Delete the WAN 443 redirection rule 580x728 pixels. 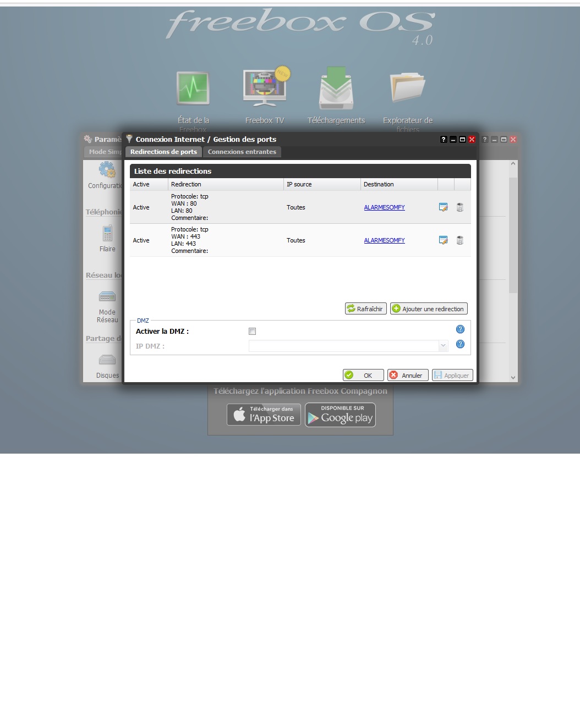[x=460, y=240]
